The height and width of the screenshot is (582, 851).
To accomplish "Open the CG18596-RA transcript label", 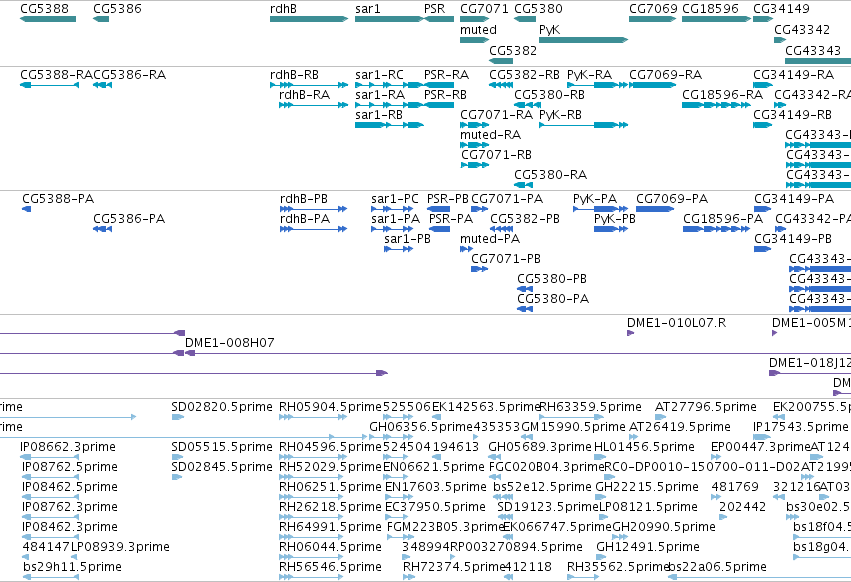I will point(722,95).
